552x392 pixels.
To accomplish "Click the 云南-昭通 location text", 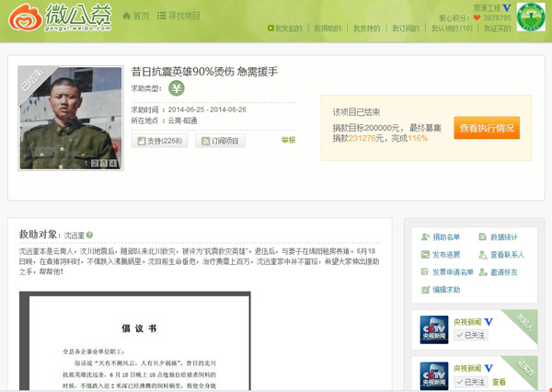I will point(182,121).
